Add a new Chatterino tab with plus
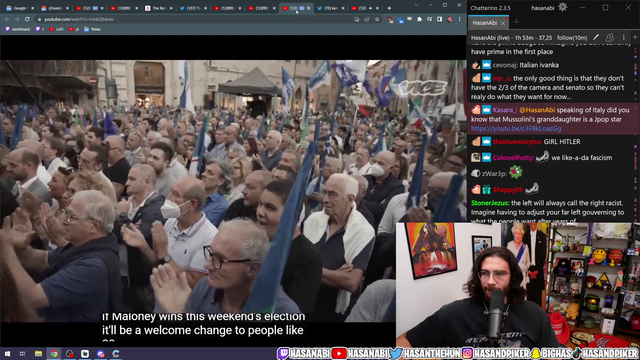The image size is (640, 360). point(516,22)
